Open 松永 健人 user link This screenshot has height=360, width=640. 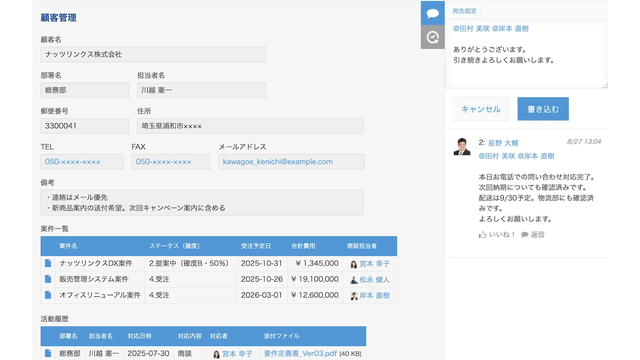(375, 280)
